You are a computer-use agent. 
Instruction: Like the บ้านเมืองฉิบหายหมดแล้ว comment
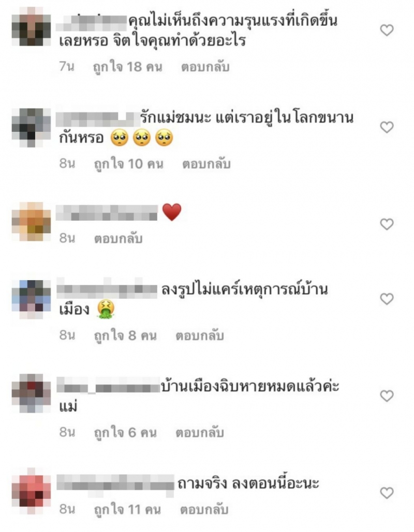pyautogui.click(x=387, y=396)
